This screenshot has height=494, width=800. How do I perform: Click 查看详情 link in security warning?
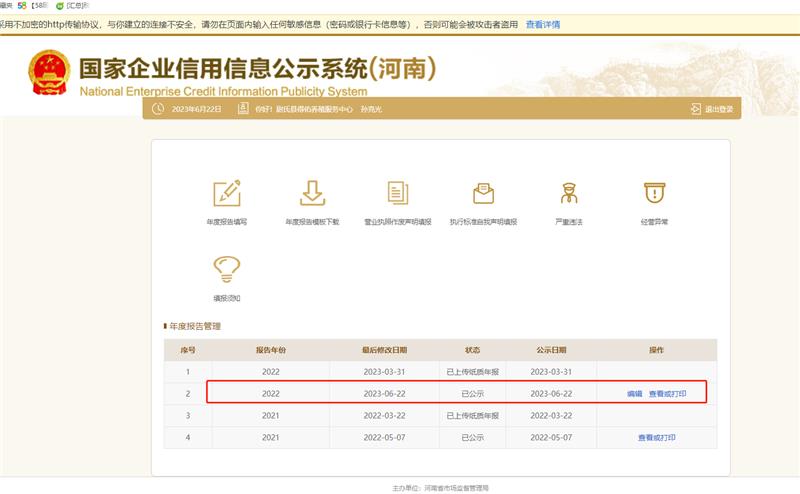pyautogui.click(x=542, y=24)
